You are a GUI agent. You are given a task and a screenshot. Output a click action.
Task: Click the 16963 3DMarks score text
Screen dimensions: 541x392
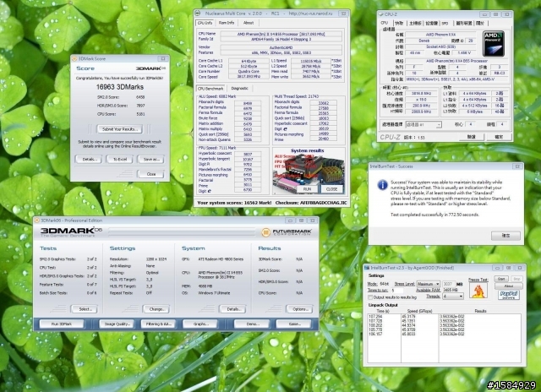click(x=120, y=87)
